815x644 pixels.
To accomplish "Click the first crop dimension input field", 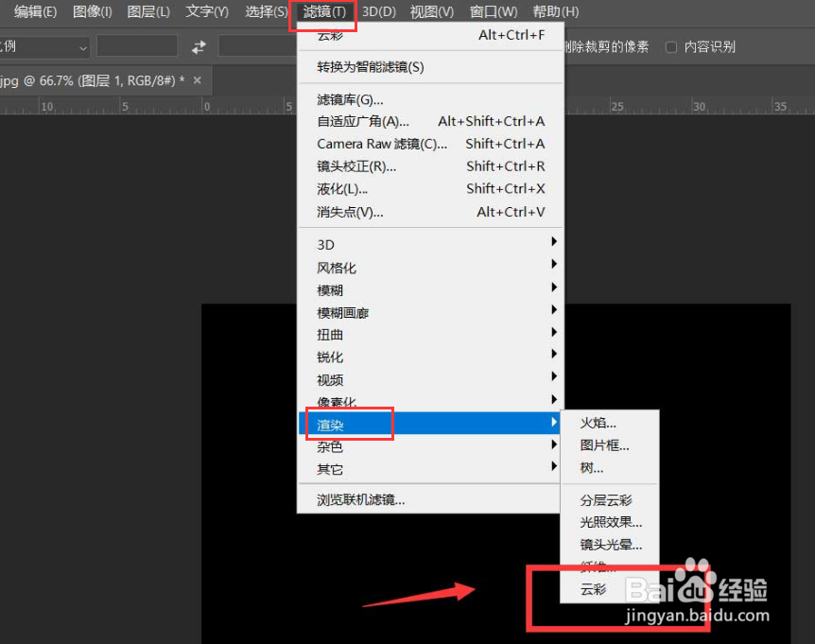I will [137, 46].
